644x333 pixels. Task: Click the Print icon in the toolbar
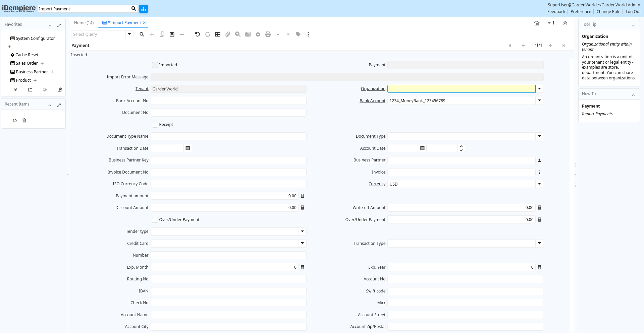tap(268, 34)
